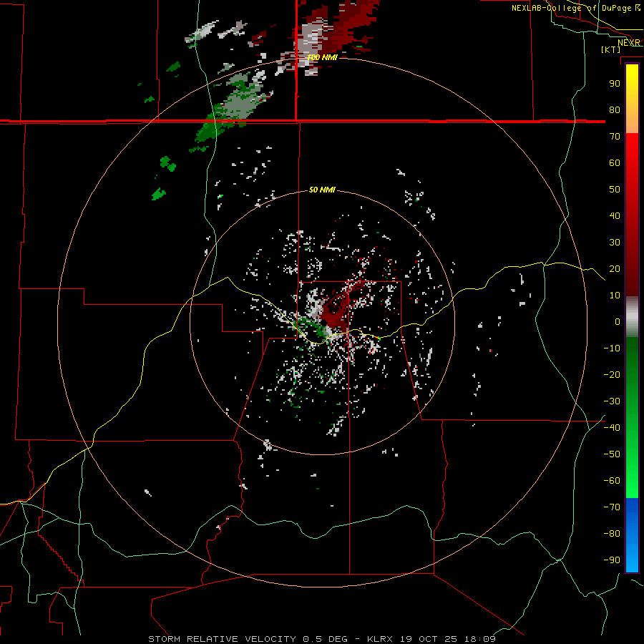Viewport: 644px width, 644px height.
Task: Select the 0 value on the velocity scale
Action: pyautogui.click(x=618, y=321)
